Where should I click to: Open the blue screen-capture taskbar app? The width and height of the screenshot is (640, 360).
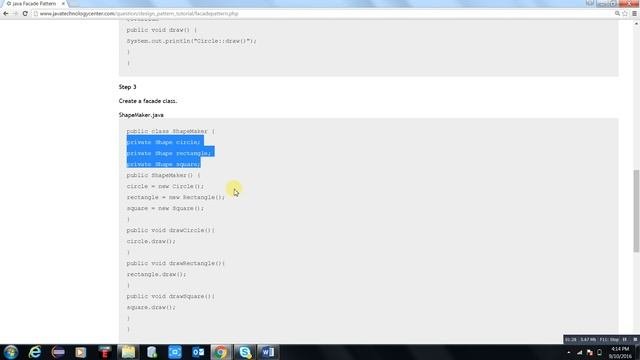175,352
